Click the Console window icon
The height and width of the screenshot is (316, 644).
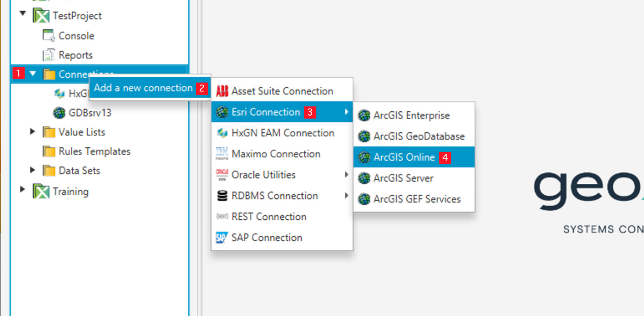click(x=48, y=36)
